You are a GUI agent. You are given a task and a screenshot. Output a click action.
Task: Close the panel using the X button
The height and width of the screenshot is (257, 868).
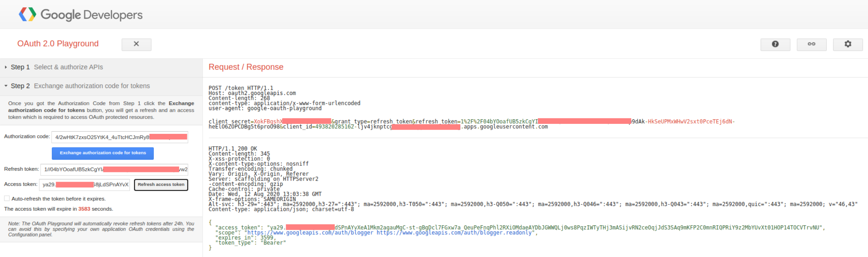click(x=136, y=44)
